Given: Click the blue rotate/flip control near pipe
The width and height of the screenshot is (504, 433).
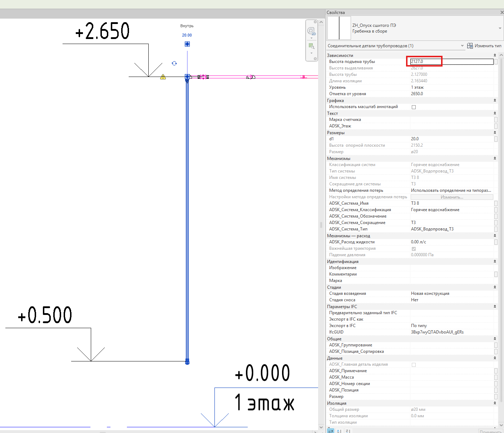Looking at the screenshot, I should click(174, 63).
